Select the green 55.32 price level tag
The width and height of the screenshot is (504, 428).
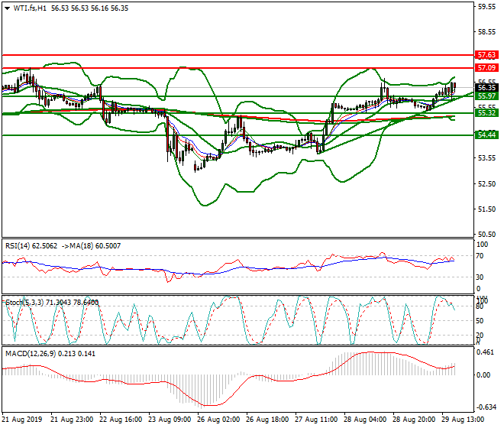486,113
